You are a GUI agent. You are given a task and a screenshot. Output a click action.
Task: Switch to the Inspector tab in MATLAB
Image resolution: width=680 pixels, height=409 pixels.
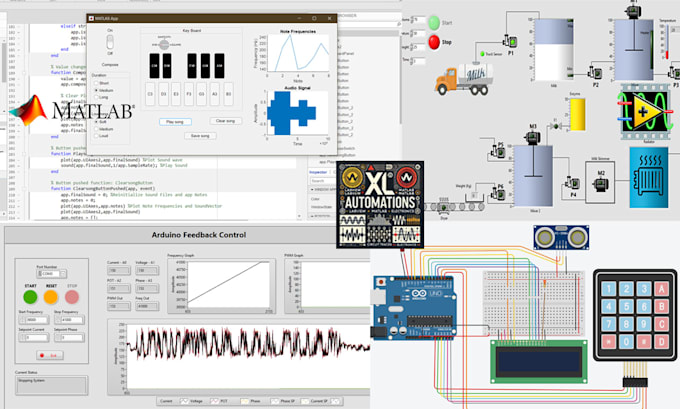coord(318,172)
